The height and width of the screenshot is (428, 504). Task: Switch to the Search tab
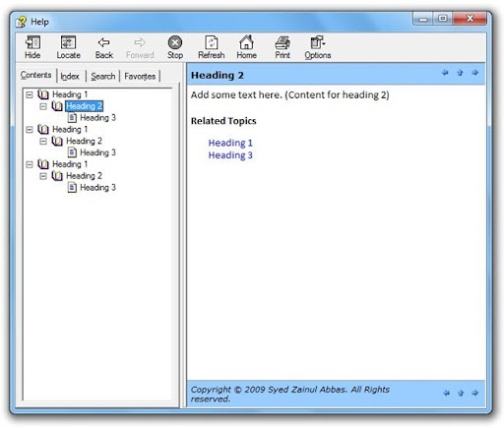click(103, 76)
